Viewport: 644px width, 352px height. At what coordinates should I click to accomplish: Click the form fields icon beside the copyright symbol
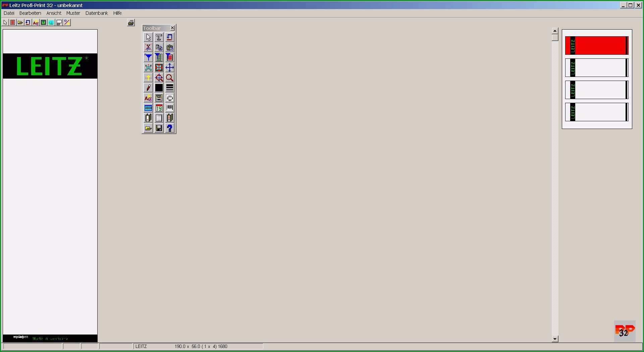pyautogui.click(x=159, y=98)
